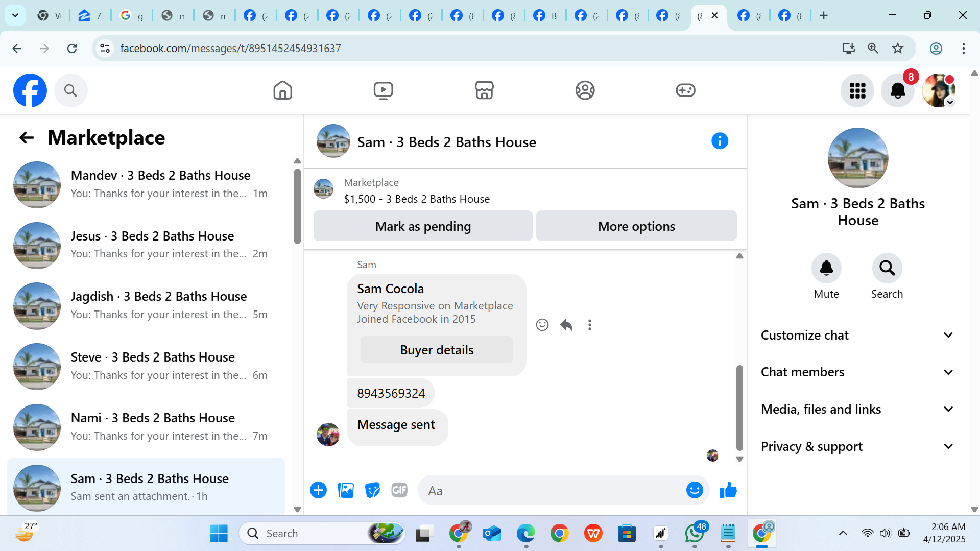Open the emoji picker in the message field
The image size is (980, 551).
tap(695, 490)
